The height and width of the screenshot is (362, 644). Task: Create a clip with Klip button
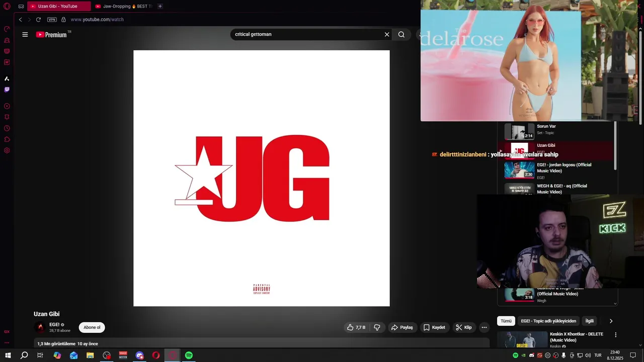464,327
